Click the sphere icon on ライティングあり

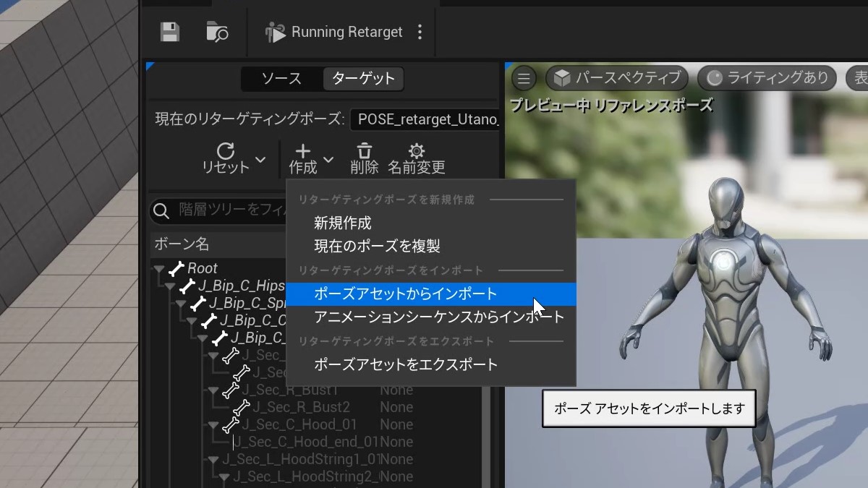click(x=715, y=78)
